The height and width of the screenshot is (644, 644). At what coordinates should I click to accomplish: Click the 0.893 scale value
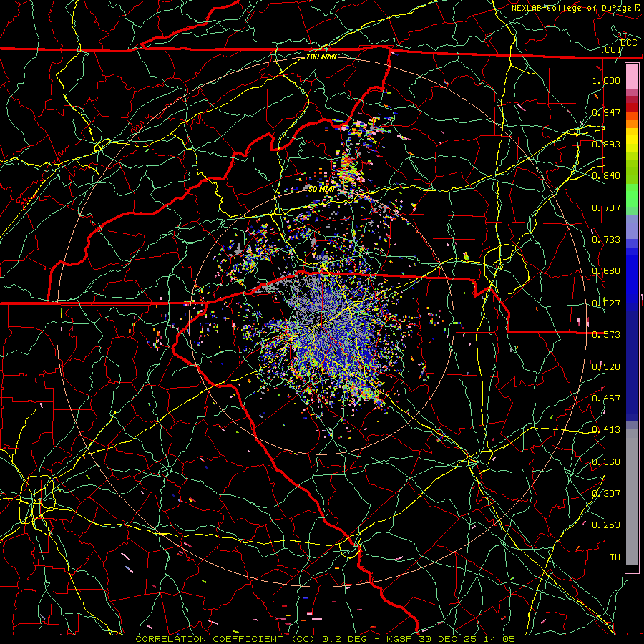point(606,144)
